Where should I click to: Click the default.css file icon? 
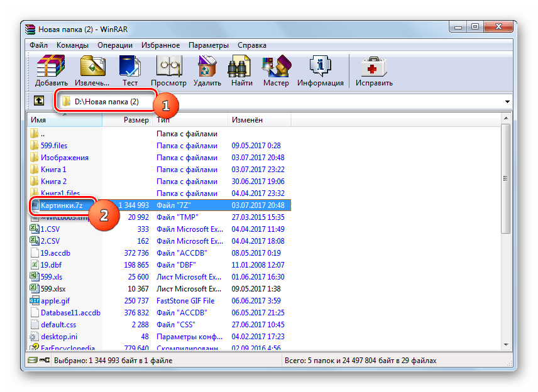(x=35, y=324)
